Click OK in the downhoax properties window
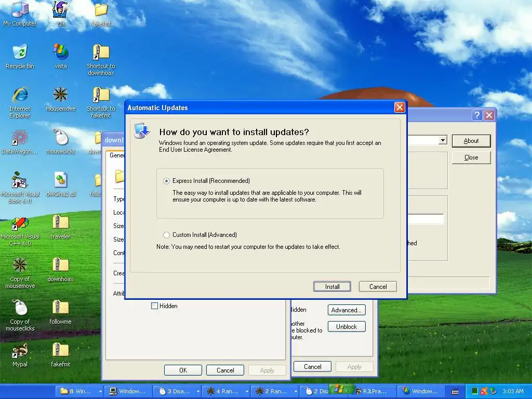This screenshot has height=399, width=532. click(183, 370)
